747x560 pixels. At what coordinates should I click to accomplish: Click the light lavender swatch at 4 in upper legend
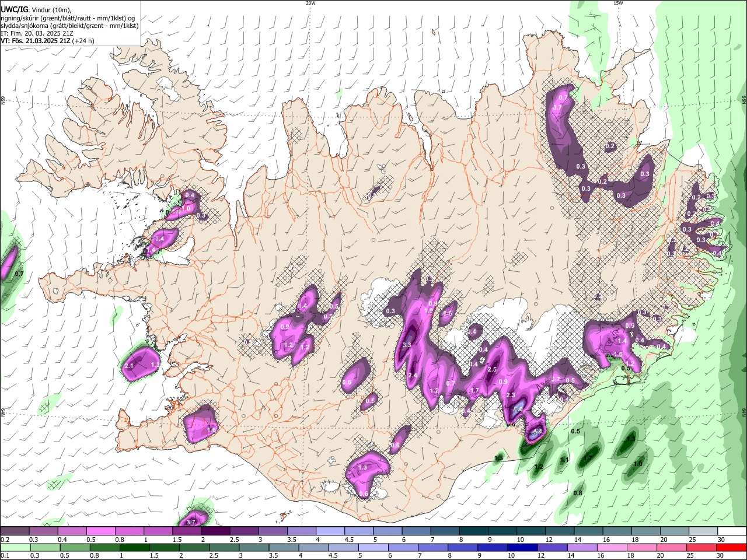coord(330,531)
